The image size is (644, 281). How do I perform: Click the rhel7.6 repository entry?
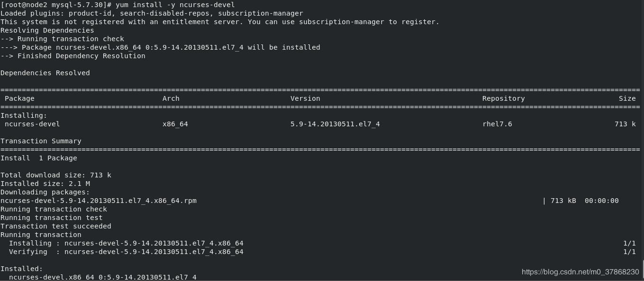(497, 124)
